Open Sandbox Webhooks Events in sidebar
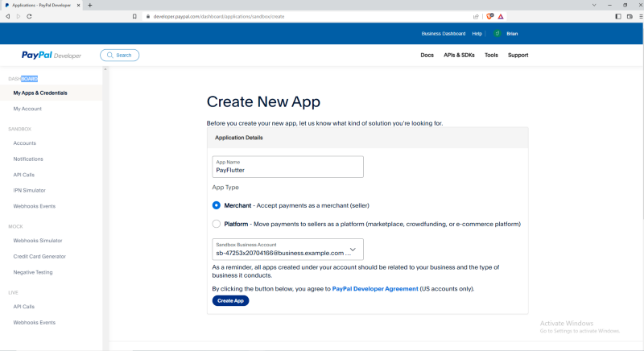 tap(34, 206)
